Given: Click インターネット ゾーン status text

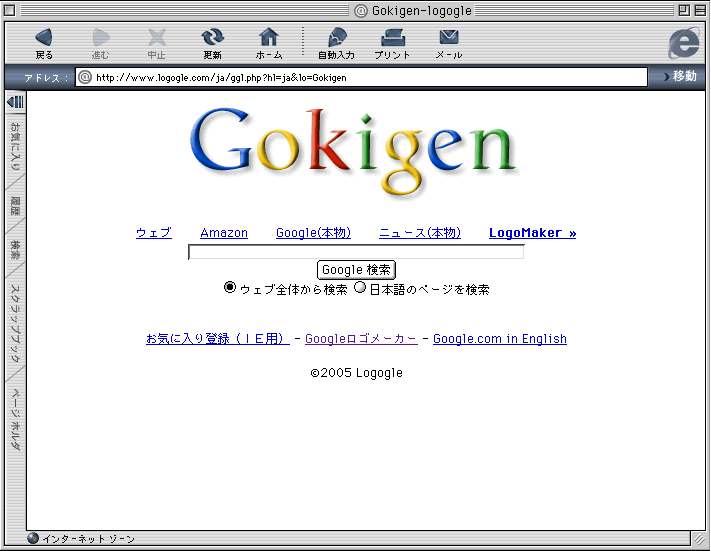Looking at the screenshot, I should coord(89,539).
